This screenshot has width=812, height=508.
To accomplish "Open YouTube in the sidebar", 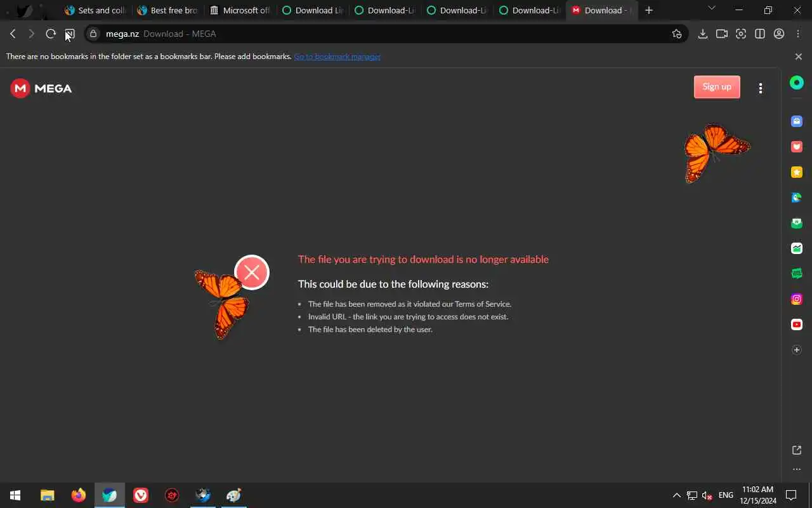I will click(x=797, y=324).
